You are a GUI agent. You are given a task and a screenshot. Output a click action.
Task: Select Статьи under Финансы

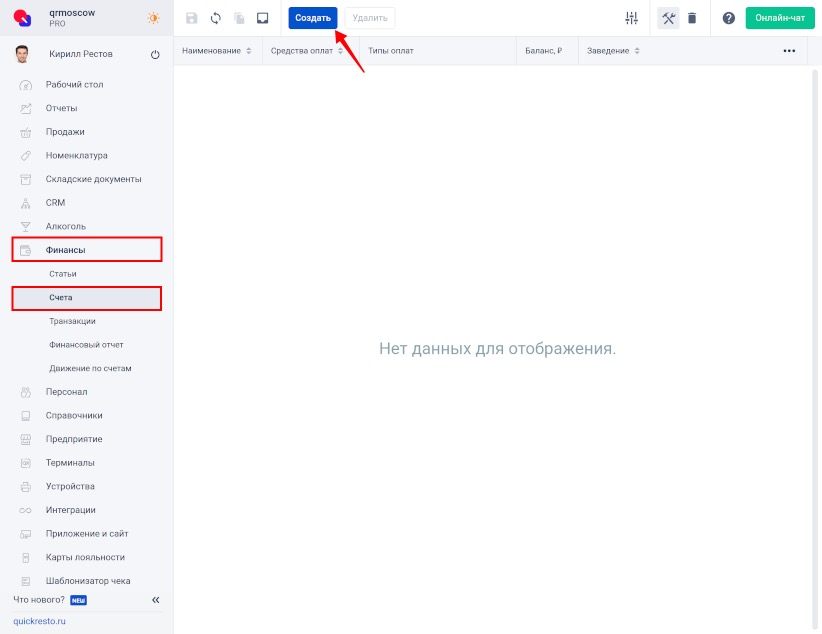tap(63, 274)
